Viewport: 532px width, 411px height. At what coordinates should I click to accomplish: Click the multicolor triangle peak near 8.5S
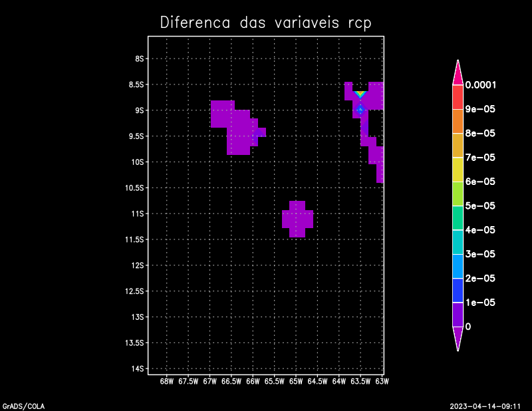360,94
